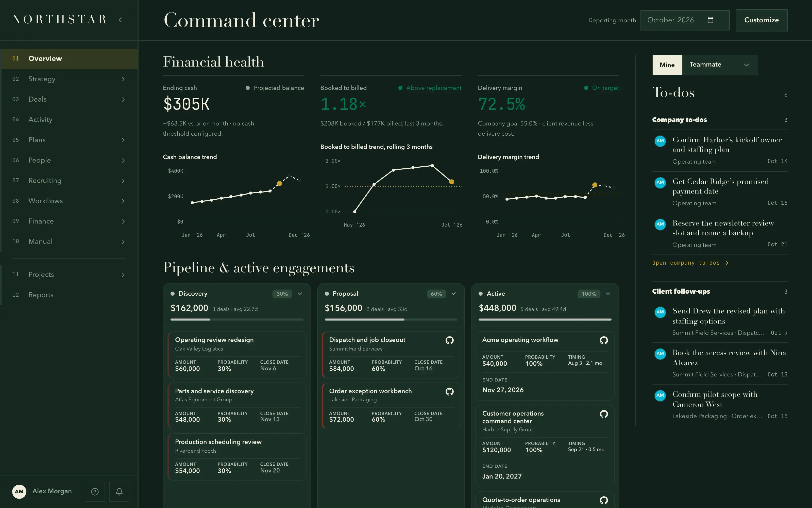Click the AM avatar beside Confirm Harbor's kickoff owner

tap(660, 141)
